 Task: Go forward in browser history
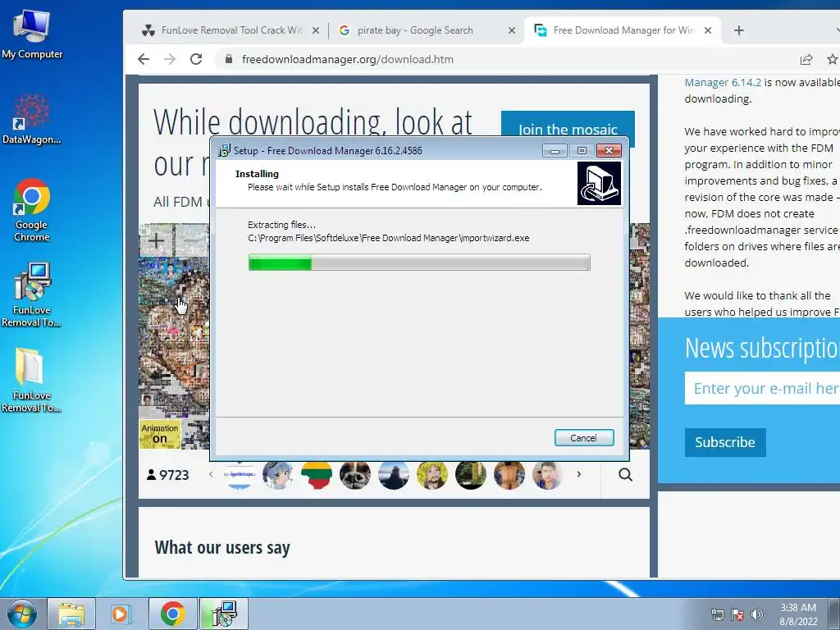170,59
